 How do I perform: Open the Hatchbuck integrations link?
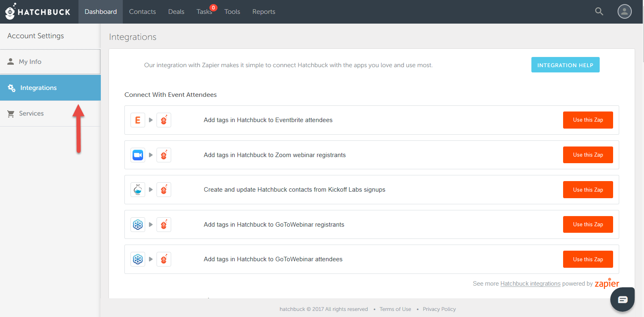tap(530, 284)
